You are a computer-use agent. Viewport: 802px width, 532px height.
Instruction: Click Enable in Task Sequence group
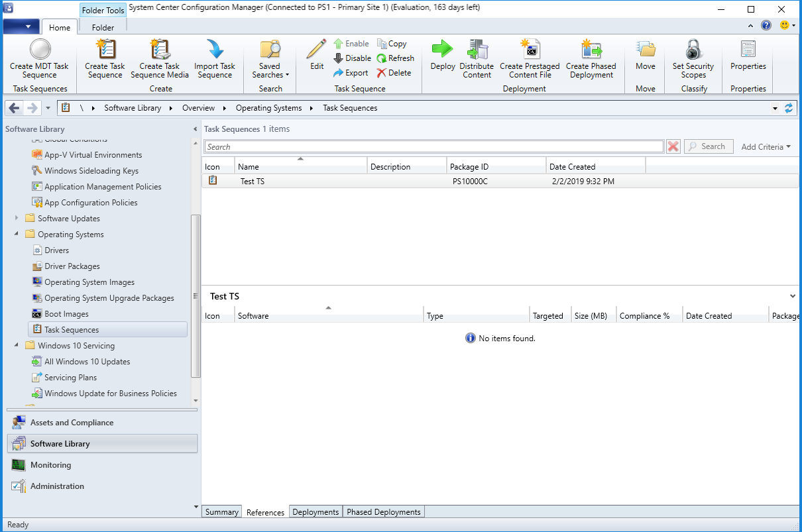351,44
